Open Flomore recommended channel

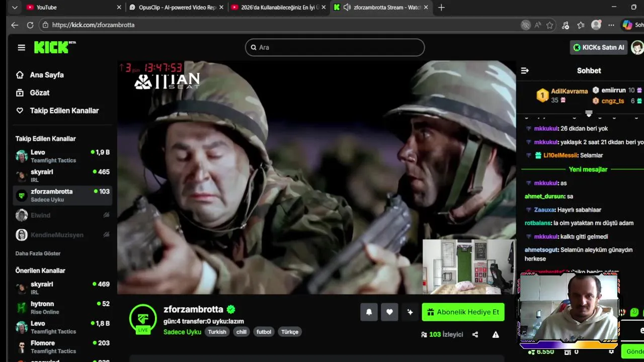[x=62, y=347]
